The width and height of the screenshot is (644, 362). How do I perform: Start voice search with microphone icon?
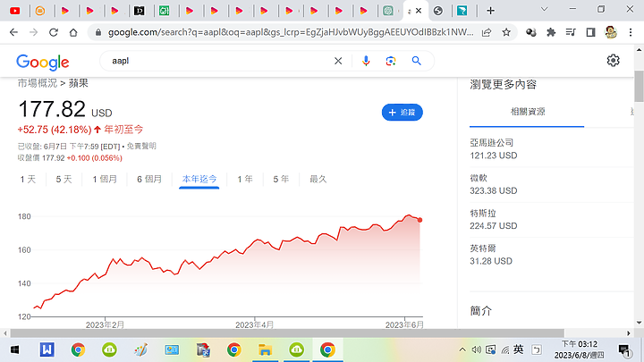coord(366,61)
